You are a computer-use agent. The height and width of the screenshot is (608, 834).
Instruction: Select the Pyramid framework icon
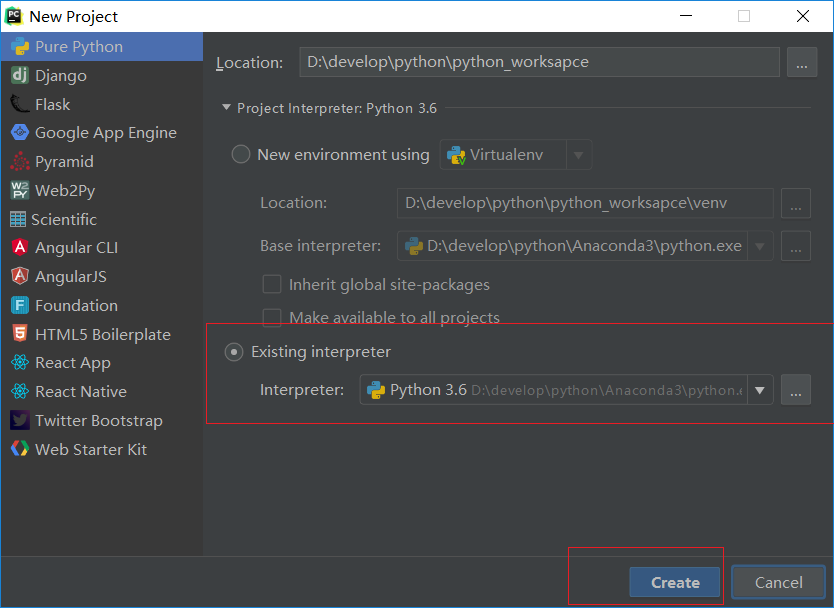coord(19,162)
